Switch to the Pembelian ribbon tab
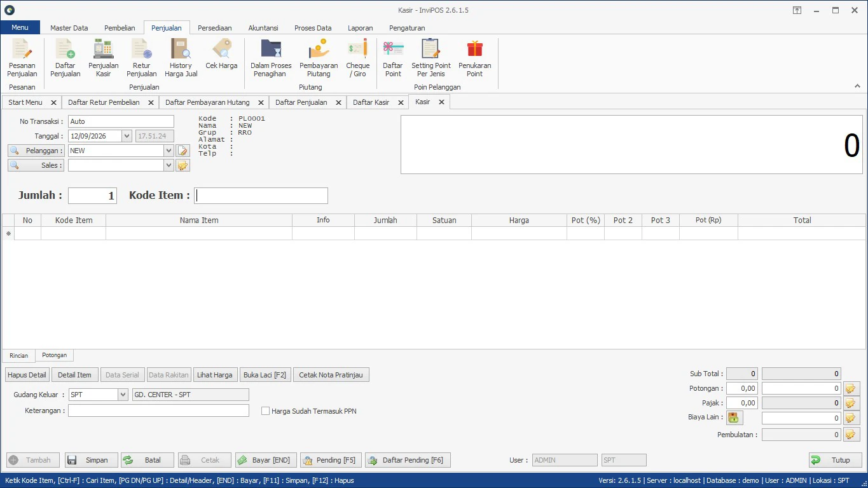This screenshot has height=488, width=868. [120, 28]
